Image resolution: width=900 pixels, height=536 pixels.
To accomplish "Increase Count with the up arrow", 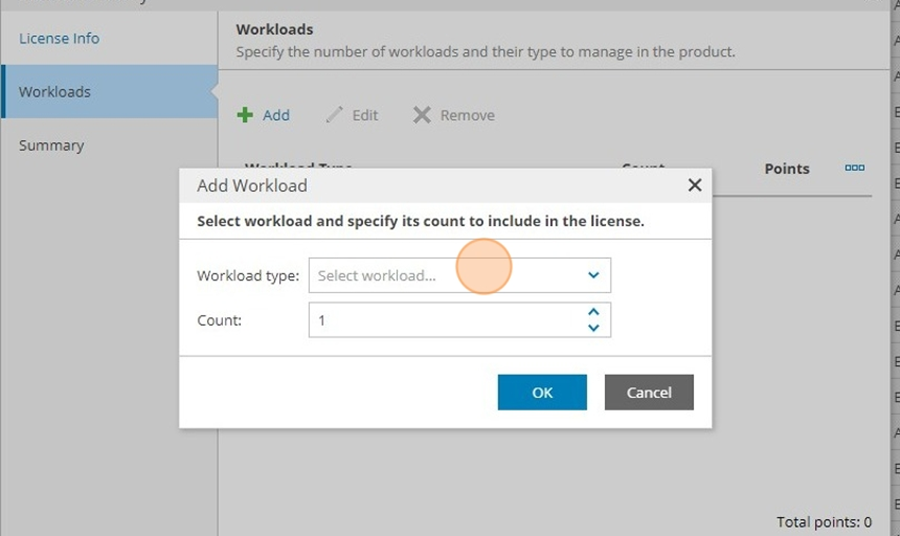I will click(x=593, y=312).
